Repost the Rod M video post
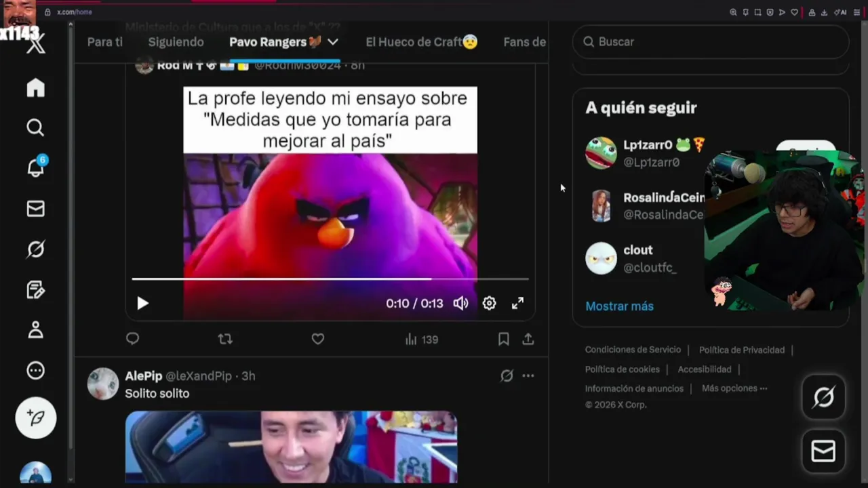The image size is (868, 488). (x=225, y=339)
